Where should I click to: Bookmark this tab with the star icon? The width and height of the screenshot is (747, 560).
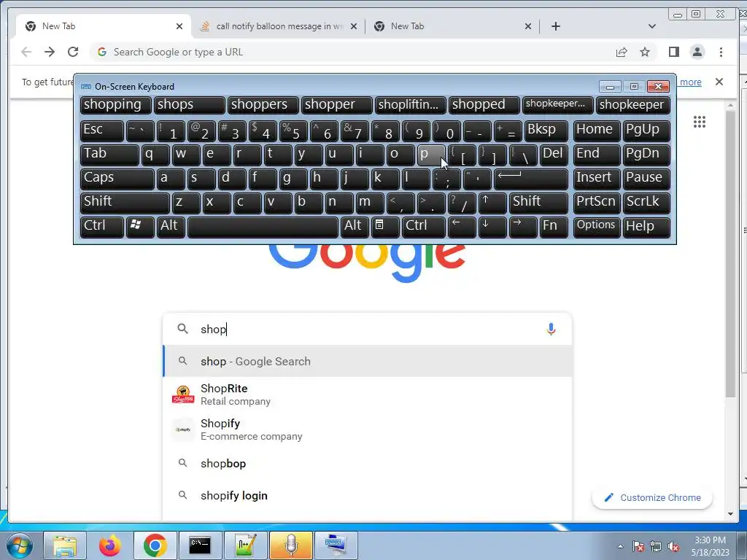click(645, 52)
